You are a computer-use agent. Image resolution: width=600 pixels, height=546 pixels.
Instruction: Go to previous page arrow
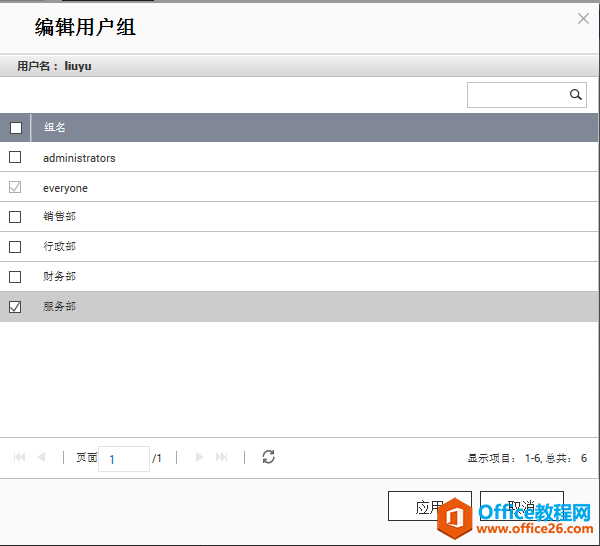point(41,457)
